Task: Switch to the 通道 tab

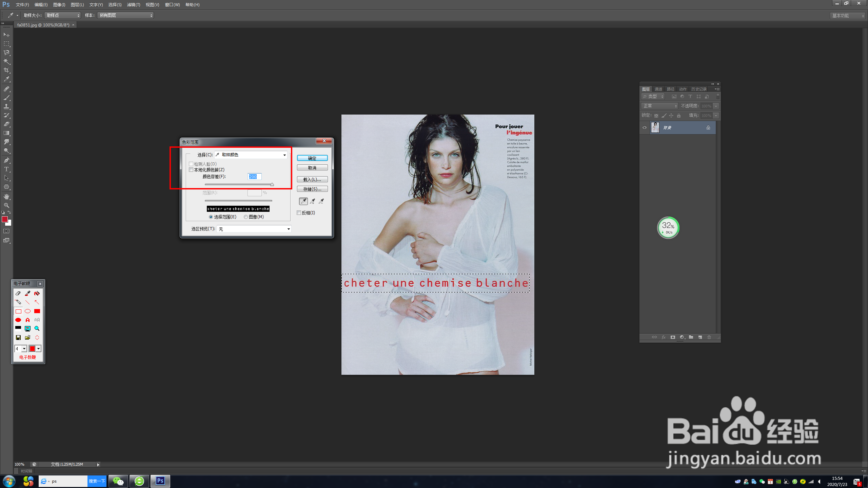Action: click(x=658, y=89)
